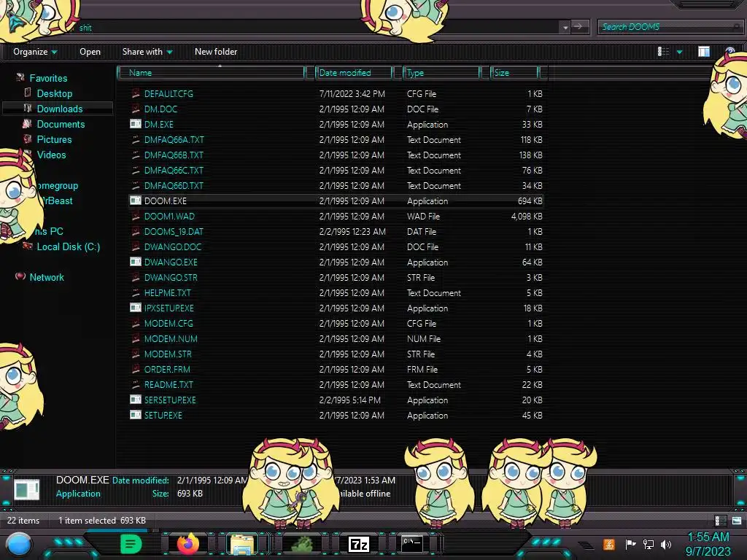Viewport: 747px width, 560px height.
Task: Open Desktop in the sidebar
Action: [x=55, y=94]
